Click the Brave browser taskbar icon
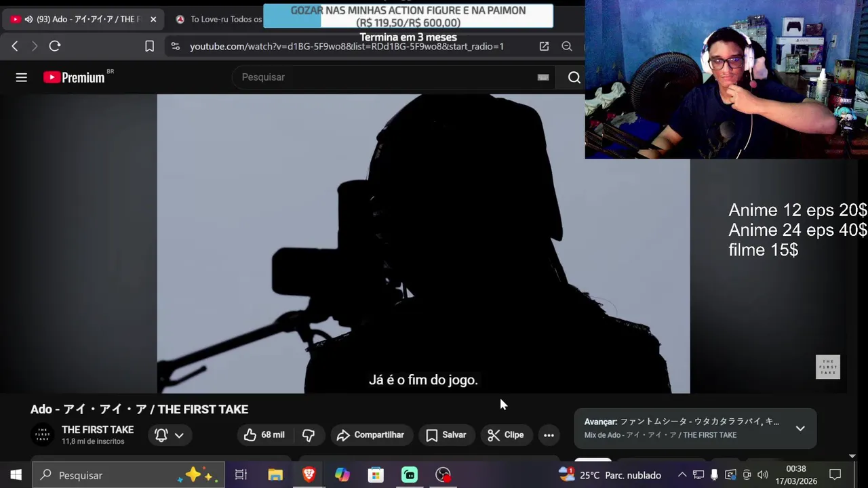Viewport: 868px width, 488px height. [309, 475]
